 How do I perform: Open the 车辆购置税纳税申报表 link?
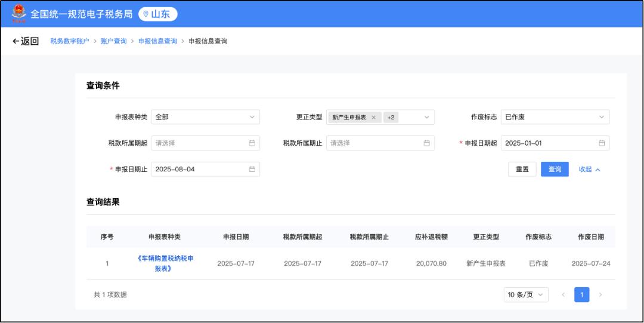point(165,263)
